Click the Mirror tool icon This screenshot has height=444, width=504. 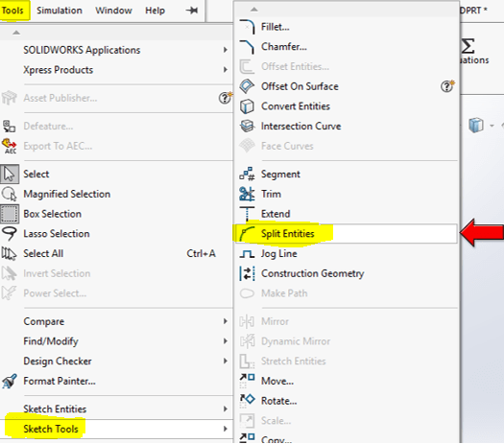247,321
